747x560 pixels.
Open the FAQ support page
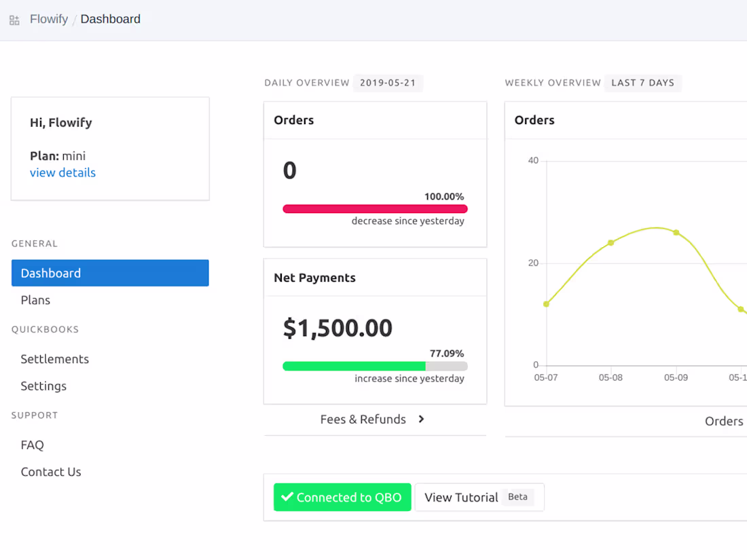click(32, 445)
